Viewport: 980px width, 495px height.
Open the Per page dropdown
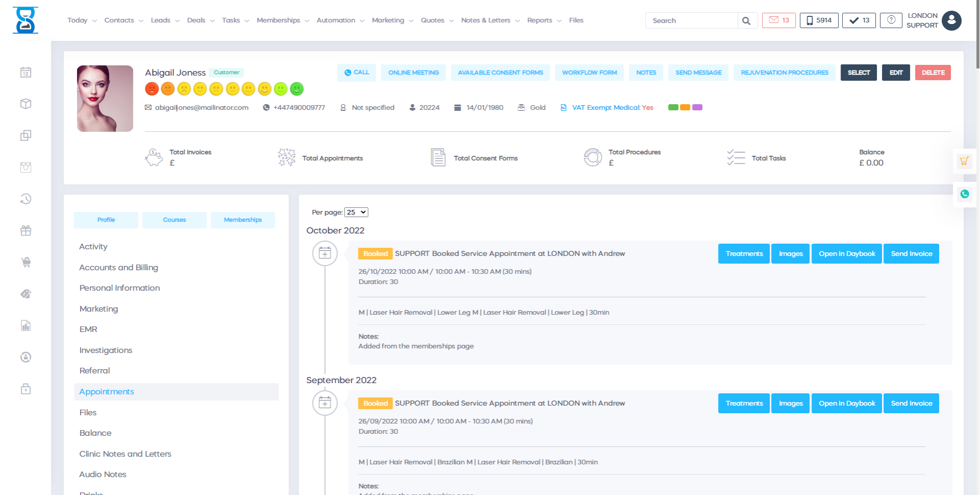pos(356,213)
